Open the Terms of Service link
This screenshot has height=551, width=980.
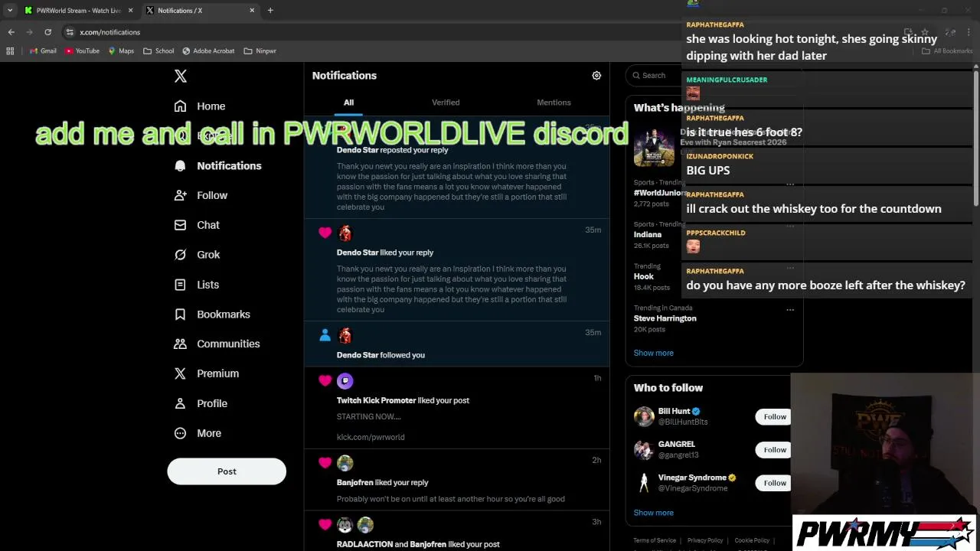click(x=655, y=540)
